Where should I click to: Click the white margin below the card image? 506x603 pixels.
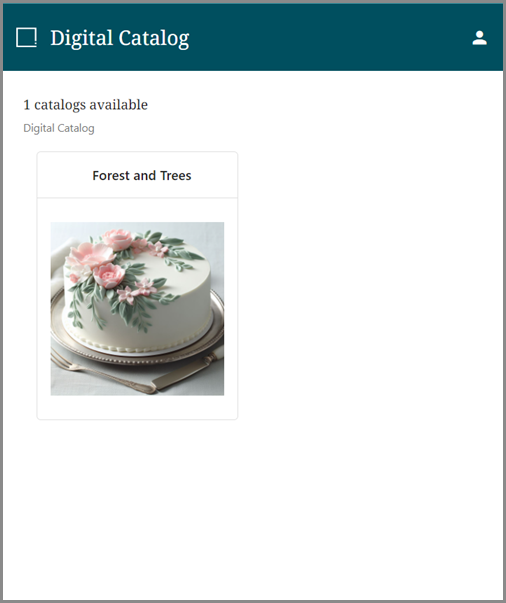coord(137,407)
